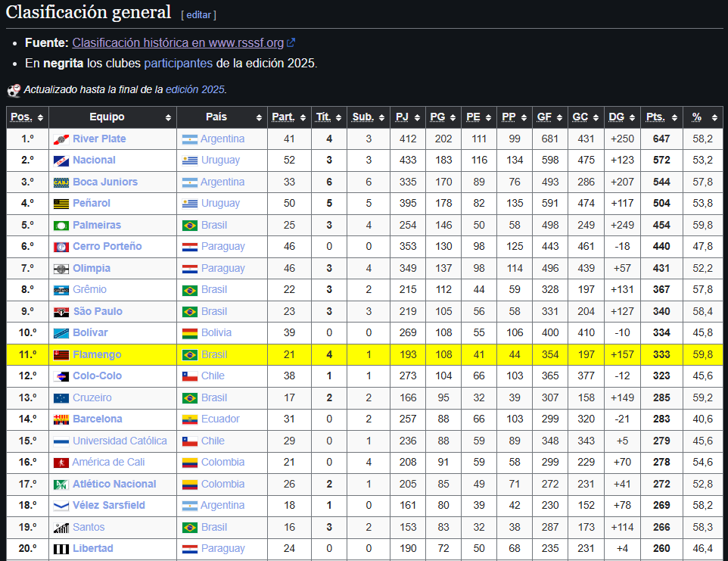Sort the table by Pos. column
Viewport: 728px width, 561px height.
coord(27,117)
